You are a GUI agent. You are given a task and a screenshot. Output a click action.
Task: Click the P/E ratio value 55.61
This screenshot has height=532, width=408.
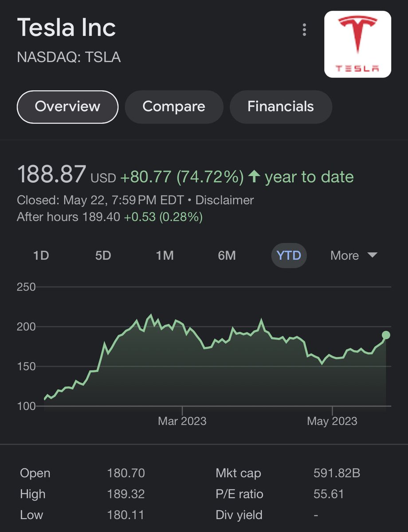(329, 494)
